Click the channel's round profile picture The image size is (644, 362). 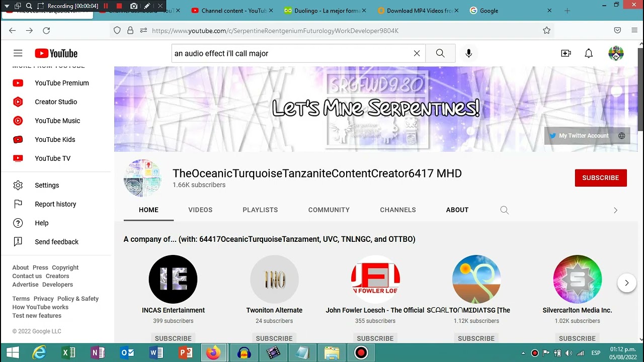[x=143, y=178]
